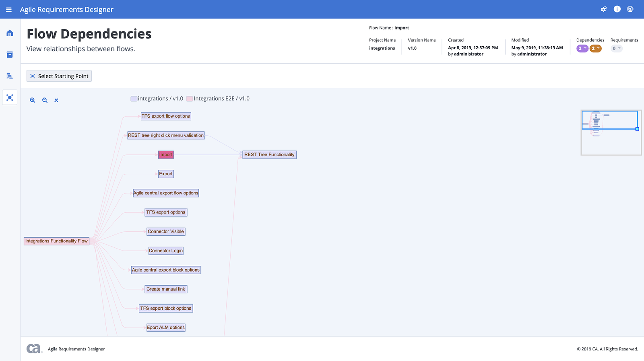Click the minimap overview thumbnail
This screenshot has height=361, width=644.
click(x=611, y=133)
